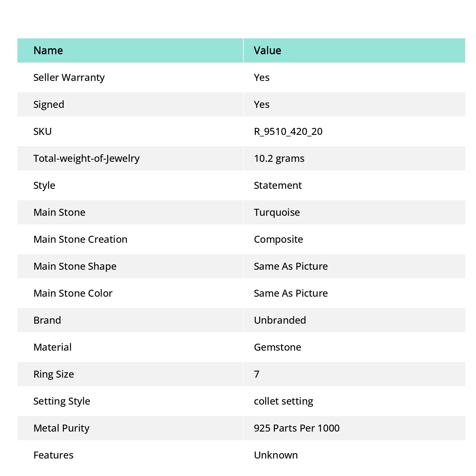The image size is (476, 476).
Task: Click the Name column header
Action: (48, 50)
